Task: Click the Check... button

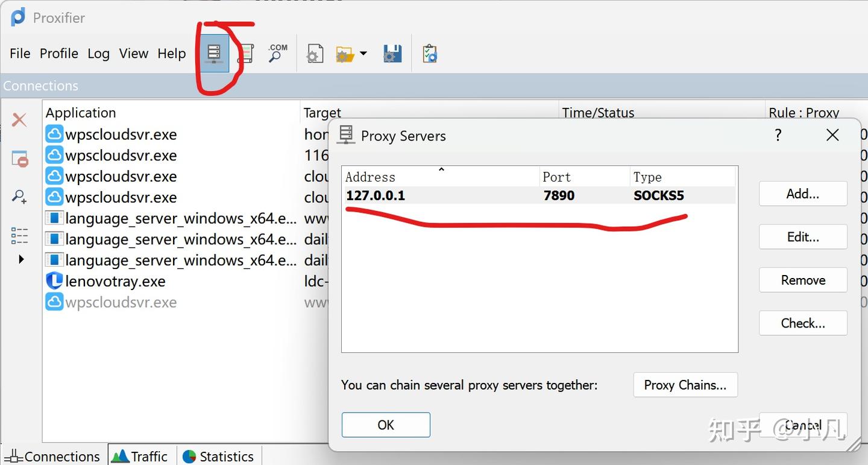Action: tap(803, 323)
